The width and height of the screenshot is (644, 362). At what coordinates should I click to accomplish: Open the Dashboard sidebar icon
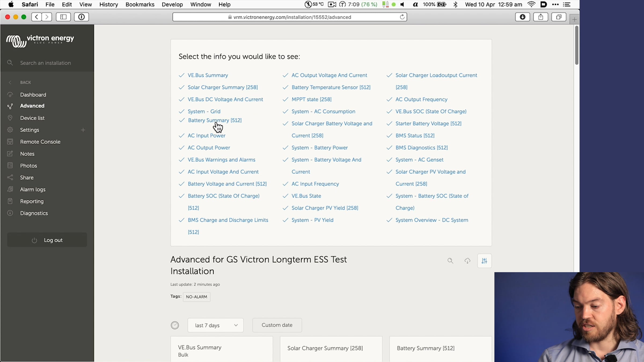(x=10, y=95)
